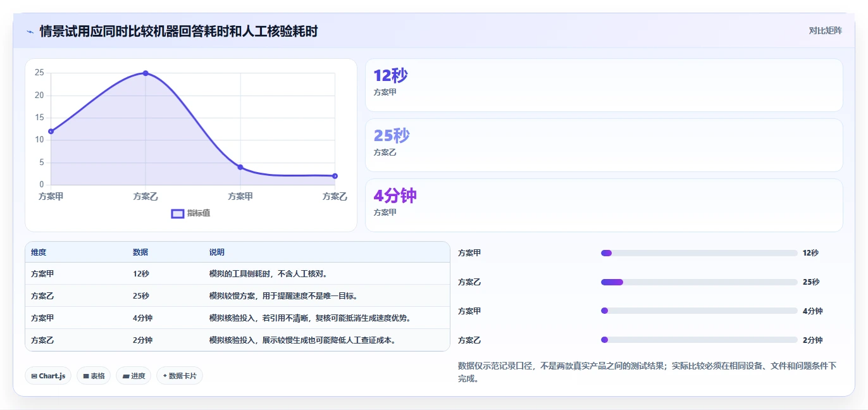Toggle the 指标值 legend swatch under the chart
868x410 pixels.
point(178,214)
